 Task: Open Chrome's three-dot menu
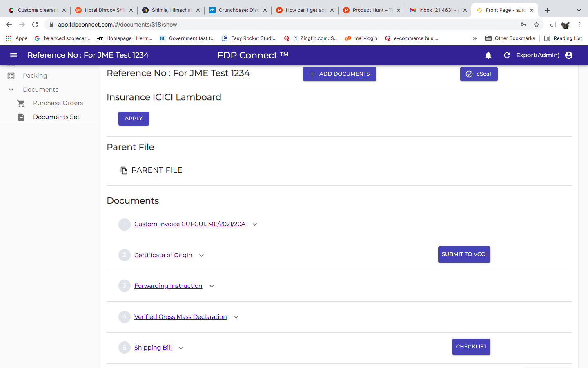[579, 25]
